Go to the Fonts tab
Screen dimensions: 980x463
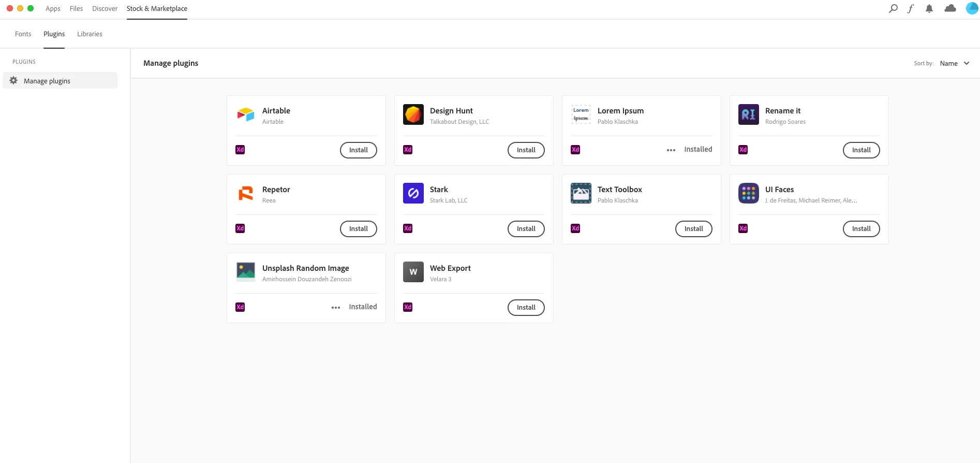[23, 34]
